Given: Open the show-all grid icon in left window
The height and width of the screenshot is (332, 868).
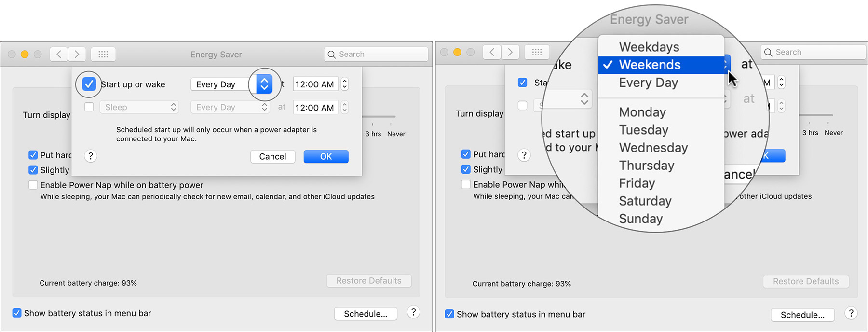Looking at the screenshot, I should pos(103,54).
